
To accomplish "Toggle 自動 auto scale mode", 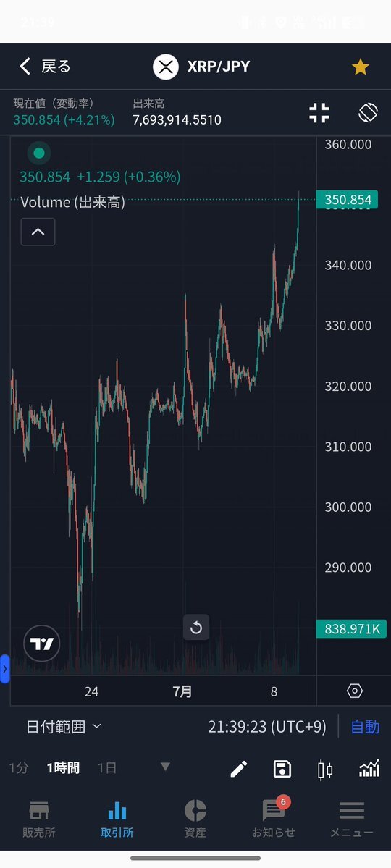I will [x=365, y=726].
